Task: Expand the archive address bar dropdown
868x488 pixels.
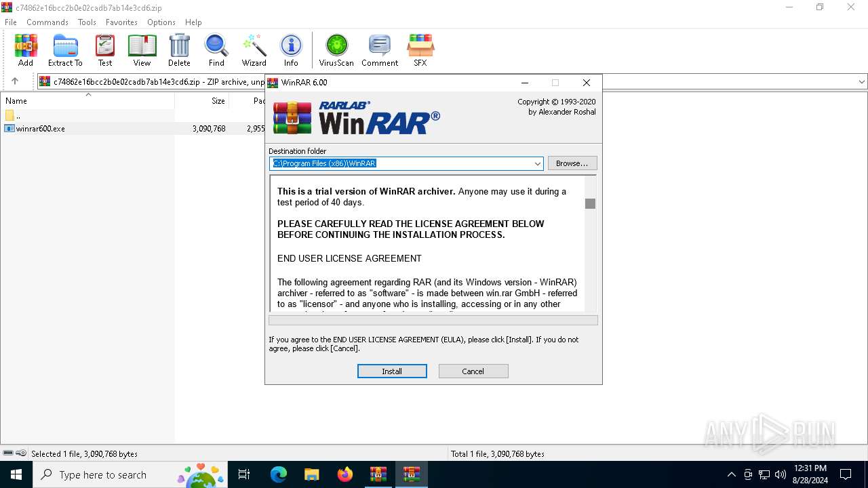Action: click(862, 81)
